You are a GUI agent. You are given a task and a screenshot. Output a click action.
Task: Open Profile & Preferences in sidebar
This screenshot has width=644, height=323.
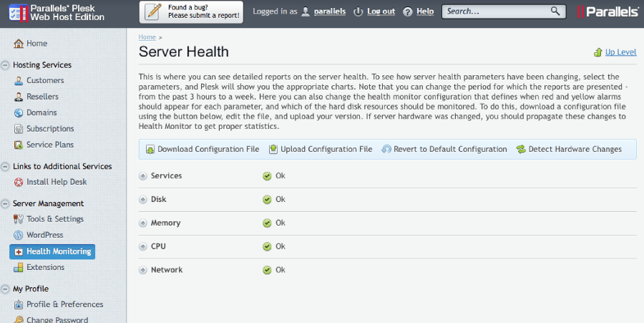pyautogui.click(x=65, y=304)
